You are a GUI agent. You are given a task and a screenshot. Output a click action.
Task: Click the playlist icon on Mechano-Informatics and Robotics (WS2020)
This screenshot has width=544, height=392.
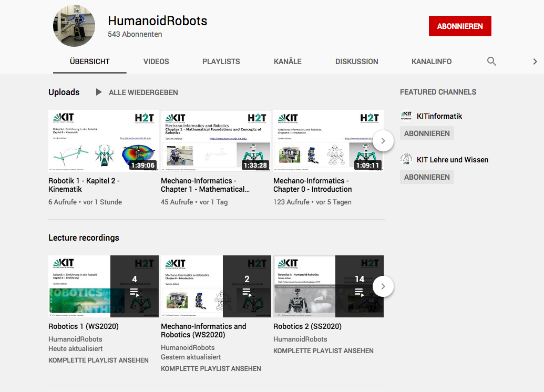(247, 293)
